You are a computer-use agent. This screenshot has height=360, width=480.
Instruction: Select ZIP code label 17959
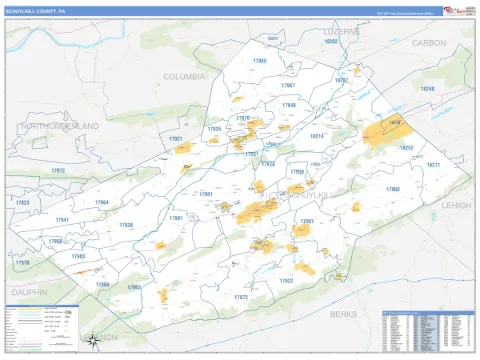pos(297,172)
